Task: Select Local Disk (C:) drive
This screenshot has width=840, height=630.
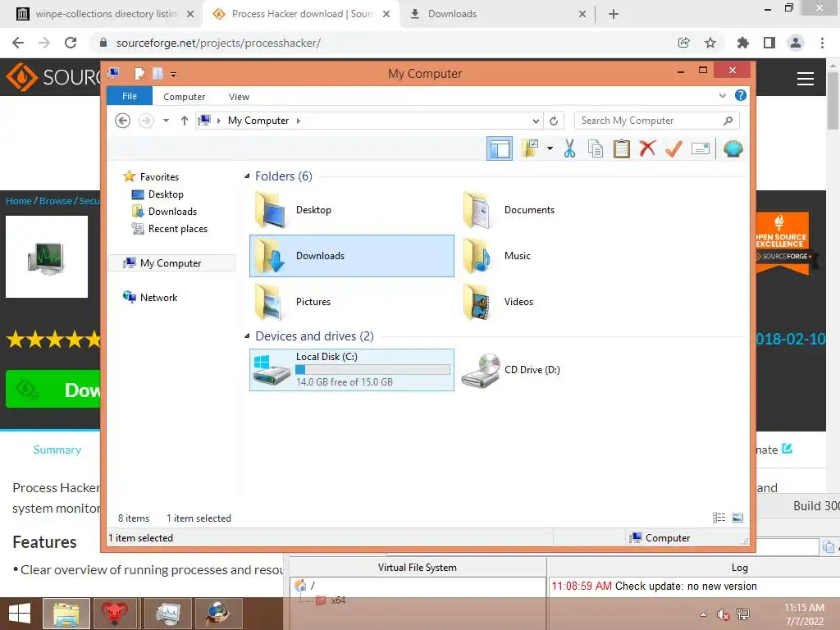Action: pos(351,370)
